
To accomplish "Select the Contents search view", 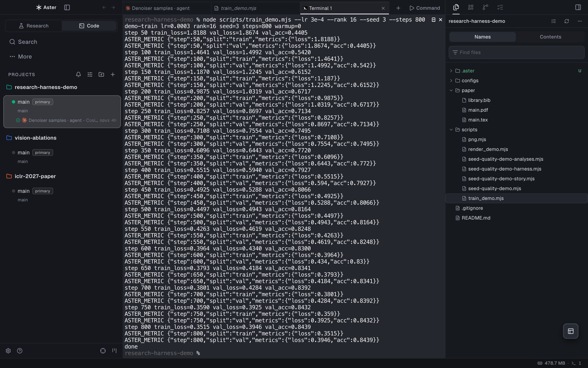I will (x=550, y=37).
